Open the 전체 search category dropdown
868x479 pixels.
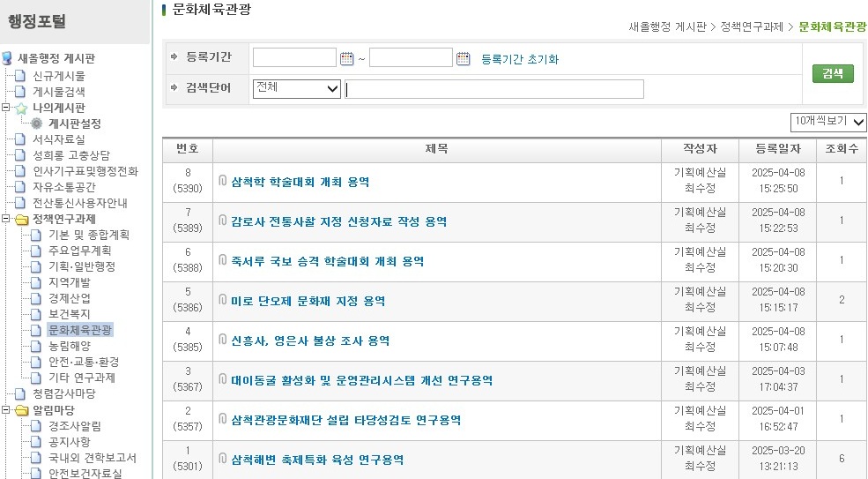click(x=297, y=89)
